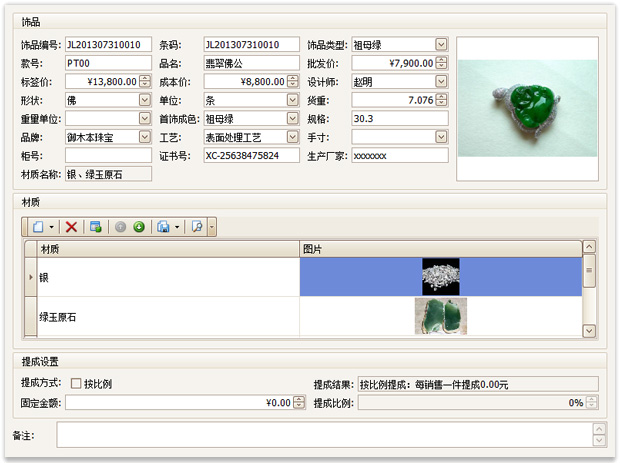Screen dimensions: 620x463
Task: Click the row indicator arrow beside 银
Action: tap(31, 277)
